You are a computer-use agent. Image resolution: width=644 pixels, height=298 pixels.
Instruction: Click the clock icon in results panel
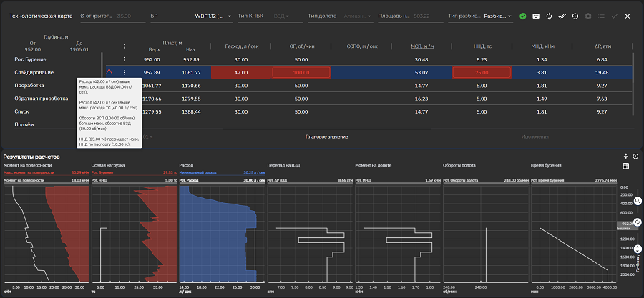(x=636, y=156)
